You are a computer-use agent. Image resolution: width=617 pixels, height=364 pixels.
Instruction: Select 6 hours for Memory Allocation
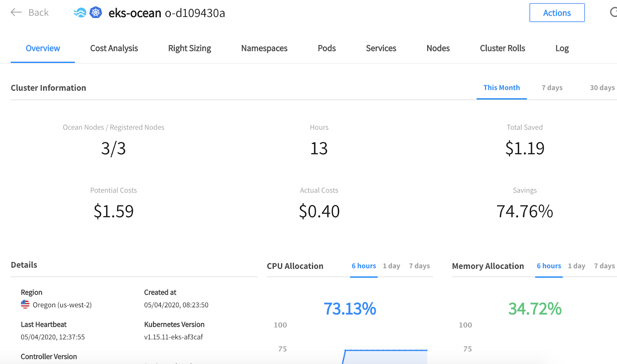[x=549, y=266]
